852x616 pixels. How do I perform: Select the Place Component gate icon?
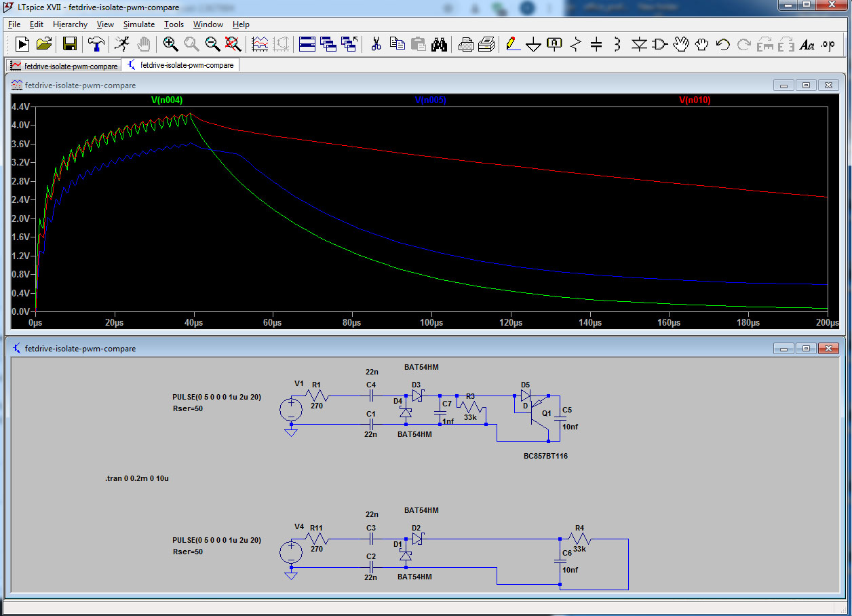pos(659,44)
